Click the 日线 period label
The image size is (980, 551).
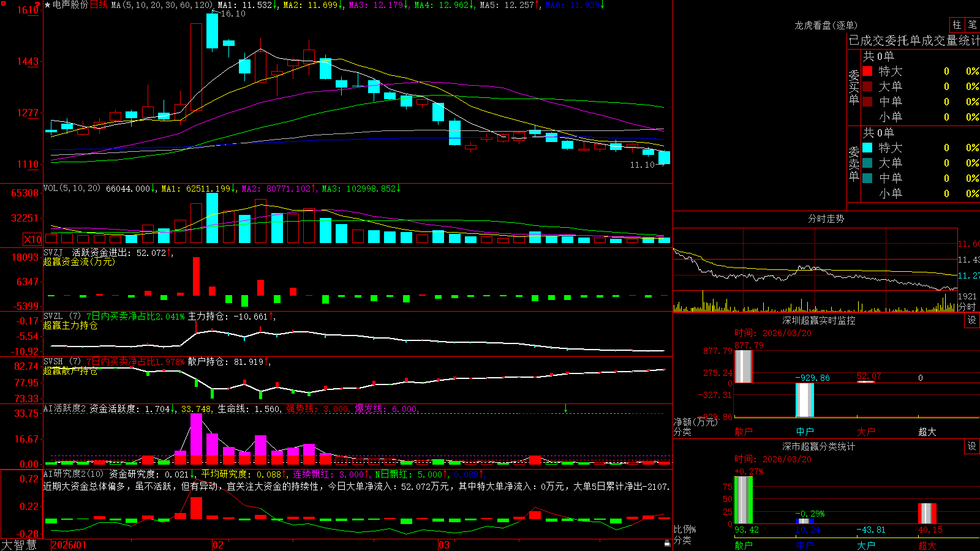[x=99, y=5]
